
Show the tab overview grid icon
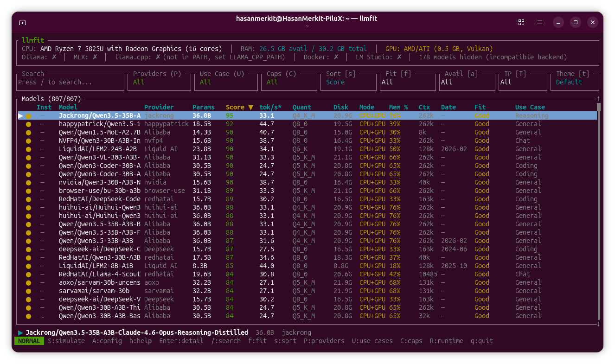point(521,22)
